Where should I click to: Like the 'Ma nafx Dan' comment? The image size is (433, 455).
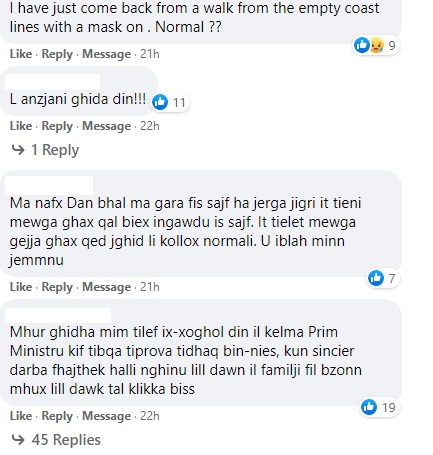pyautogui.click(x=21, y=287)
